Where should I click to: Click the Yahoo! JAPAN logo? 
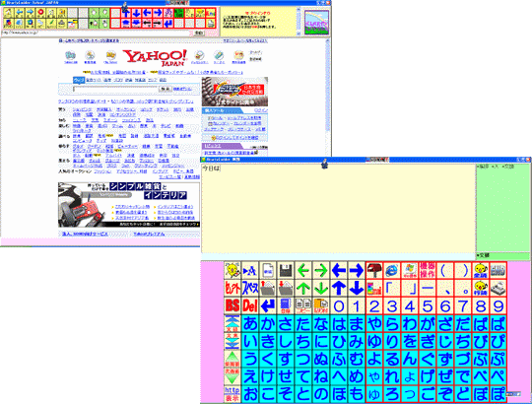(x=155, y=57)
